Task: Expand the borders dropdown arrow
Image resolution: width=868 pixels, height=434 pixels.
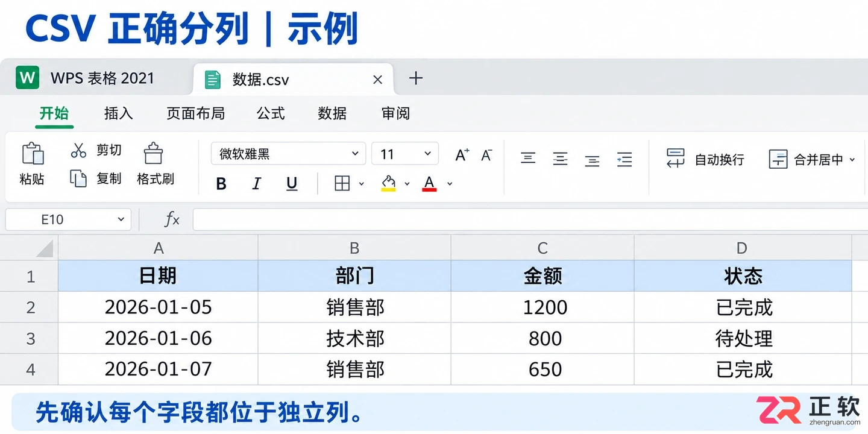Action: pos(361,184)
